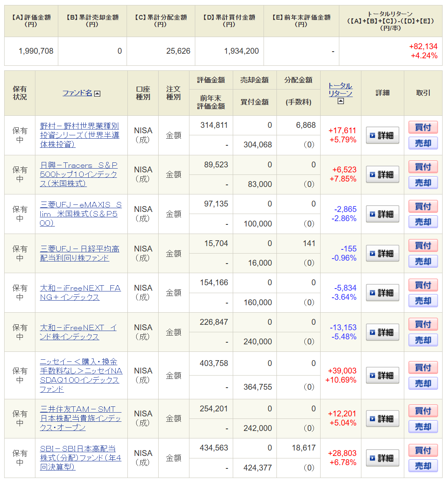Open the iFreeNEXT インド株インデックス link

coord(78,332)
